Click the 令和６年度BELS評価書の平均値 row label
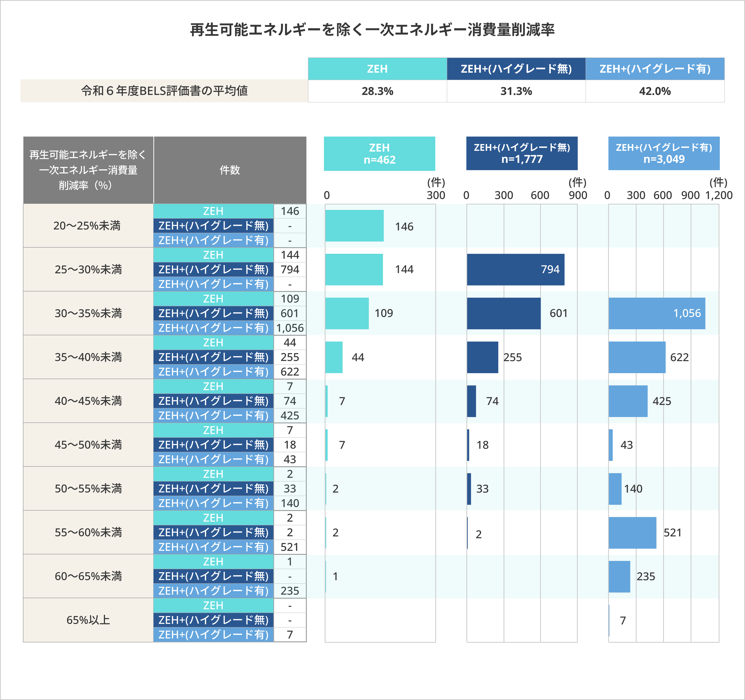This screenshot has height=700, width=745. [x=164, y=91]
